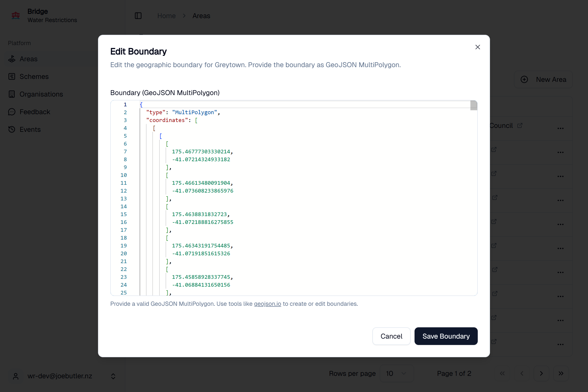
Task: Open the first row's actions menu
Action: tap(560, 128)
